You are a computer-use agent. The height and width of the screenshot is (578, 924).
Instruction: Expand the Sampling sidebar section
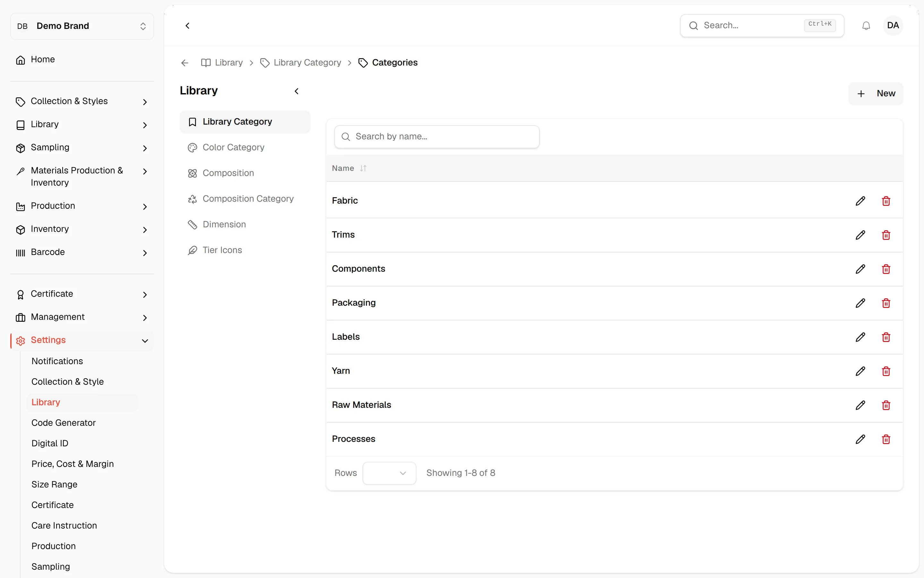[x=82, y=148]
